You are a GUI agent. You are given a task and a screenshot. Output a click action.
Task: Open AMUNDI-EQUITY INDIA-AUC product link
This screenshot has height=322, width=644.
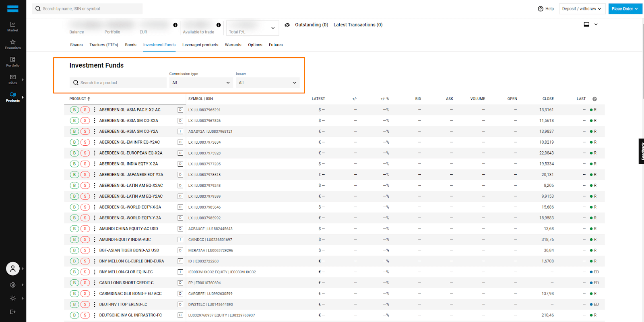pyautogui.click(x=125, y=239)
